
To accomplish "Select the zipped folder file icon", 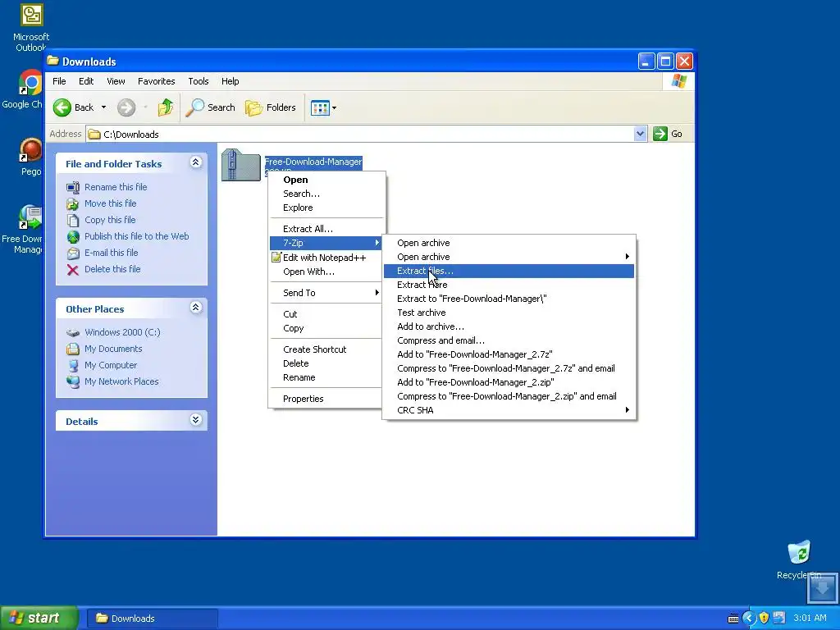I will coord(241,165).
